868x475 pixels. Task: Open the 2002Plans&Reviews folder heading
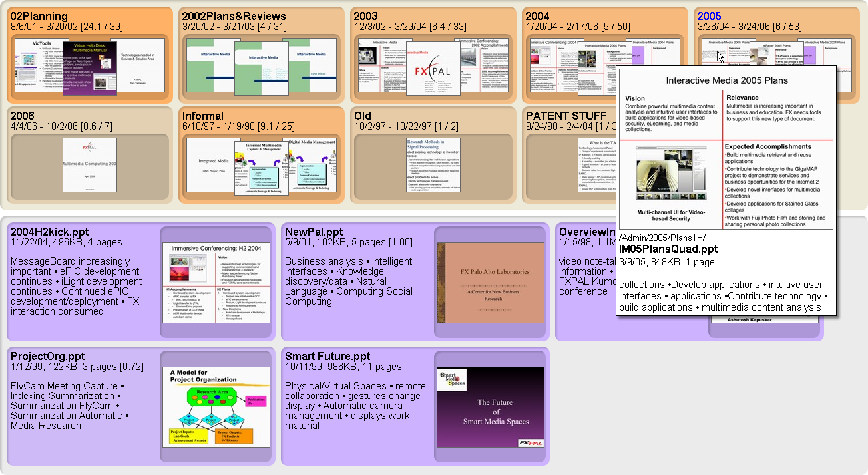[x=234, y=16]
